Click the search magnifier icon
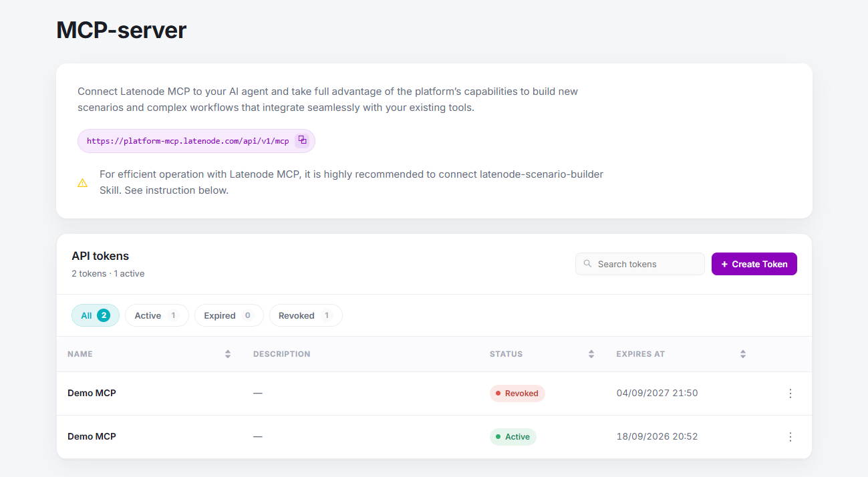Viewport: 868px width, 477px height. pyautogui.click(x=587, y=264)
